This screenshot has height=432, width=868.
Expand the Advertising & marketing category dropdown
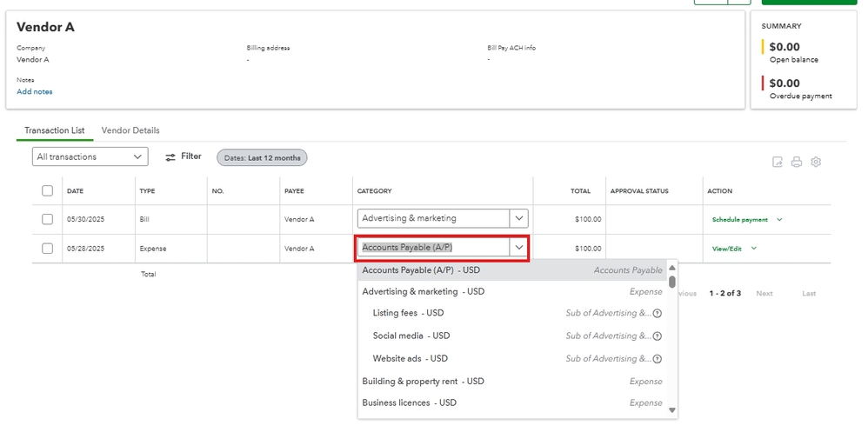click(x=519, y=219)
